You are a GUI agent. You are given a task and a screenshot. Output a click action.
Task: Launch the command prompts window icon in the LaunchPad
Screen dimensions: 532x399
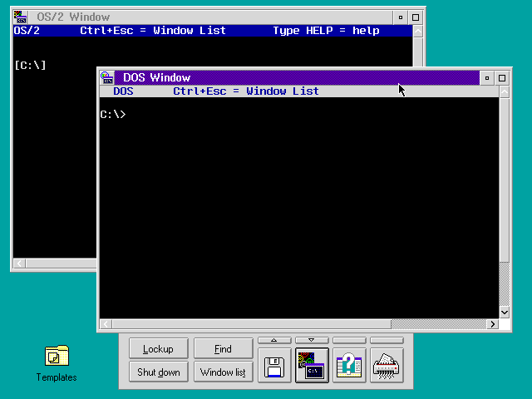click(312, 366)
